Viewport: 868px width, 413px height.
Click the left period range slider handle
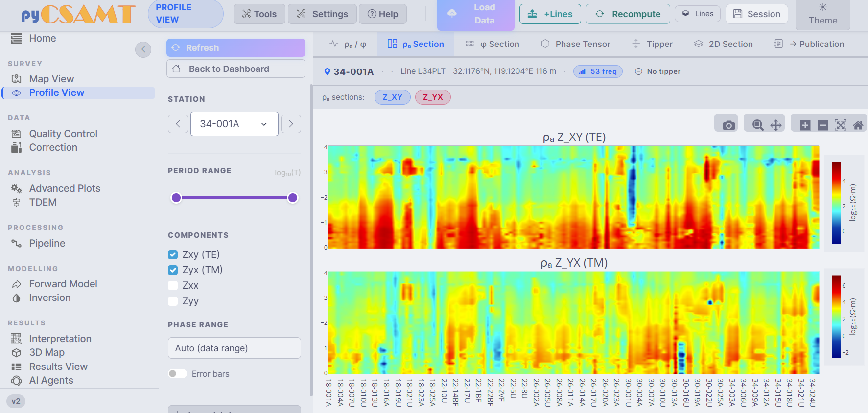176,198
